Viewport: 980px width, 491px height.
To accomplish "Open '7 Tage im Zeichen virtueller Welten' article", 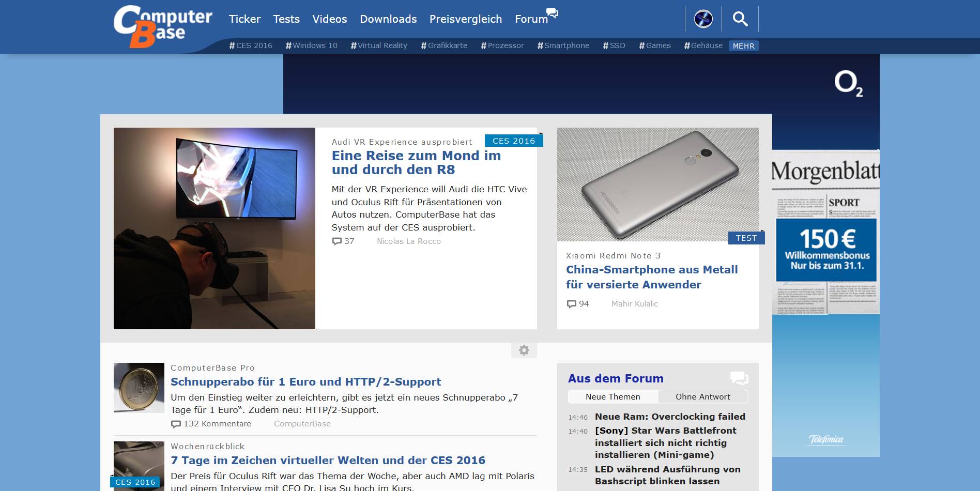I will coord(328,461).
